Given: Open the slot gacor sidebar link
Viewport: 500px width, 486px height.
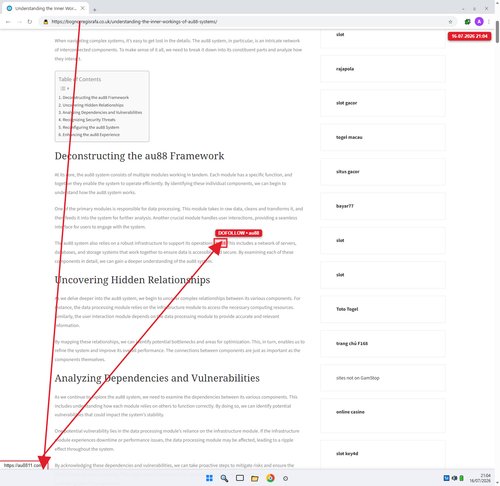Looking at the screenshot, I should click(x=346, y=103).
